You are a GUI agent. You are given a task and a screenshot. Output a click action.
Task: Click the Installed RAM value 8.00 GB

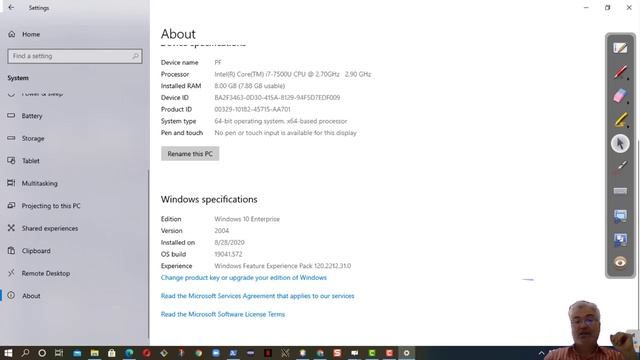pyautogui.click(x=249, y=86)
